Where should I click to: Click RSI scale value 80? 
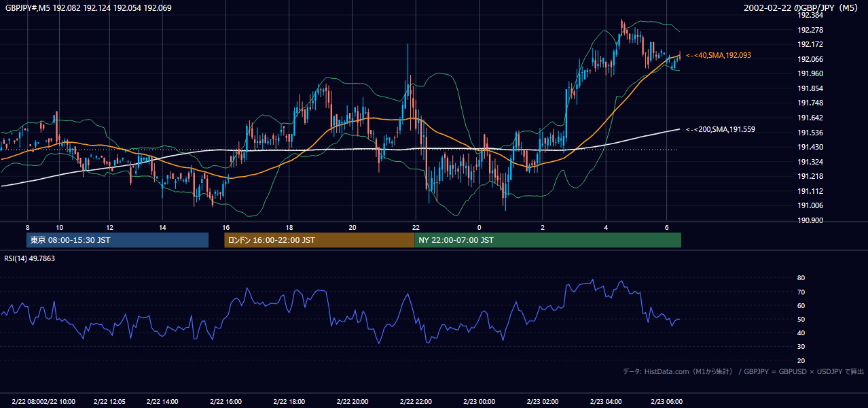(x=801, y=278)
